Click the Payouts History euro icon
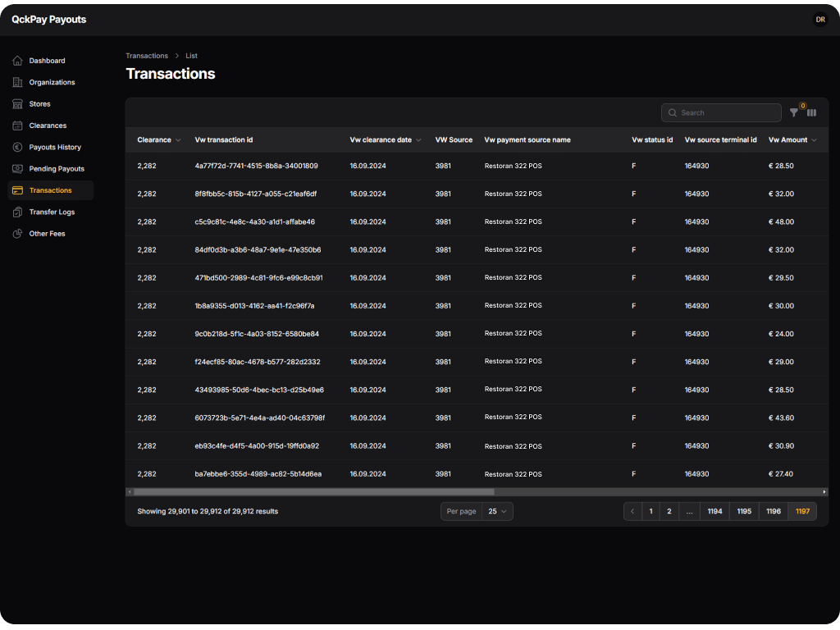Viewport: 840px width, 630px height. click(x=18, y=148)
